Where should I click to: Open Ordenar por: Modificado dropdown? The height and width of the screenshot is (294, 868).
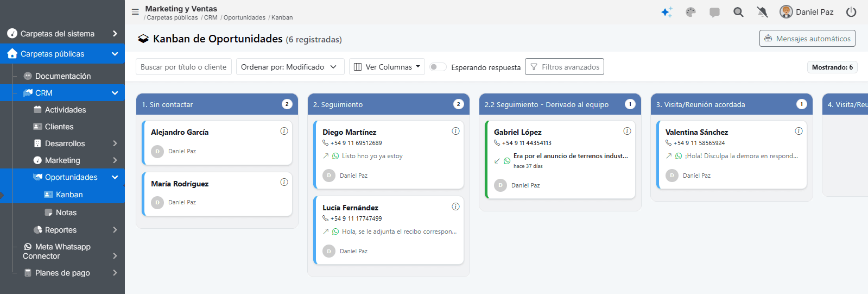290,67
